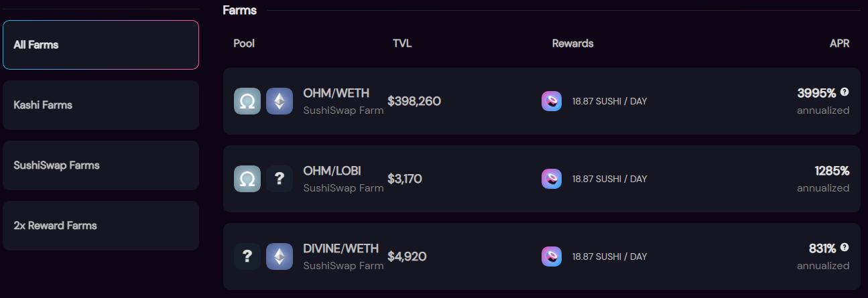
Task: Show the 2x Reward Farms list
Action: click(x=101, y=226)
